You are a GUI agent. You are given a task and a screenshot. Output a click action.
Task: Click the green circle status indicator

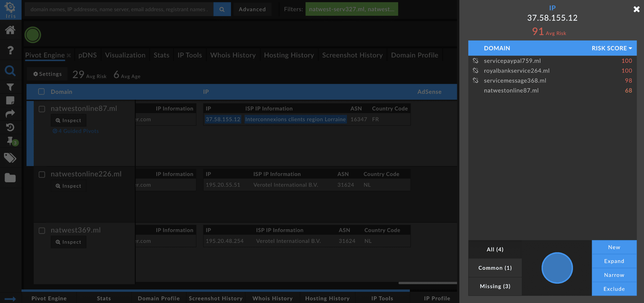coord(33,35)
